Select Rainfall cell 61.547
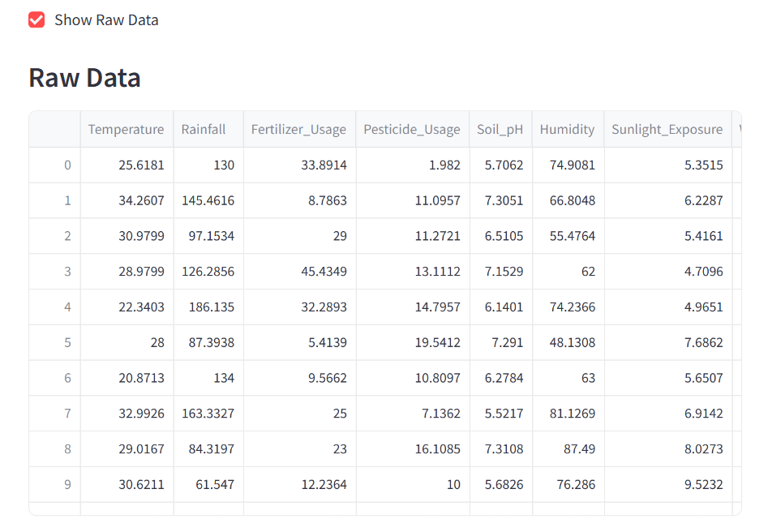Screen dimensions: 768x532 [x=208, y=484]
